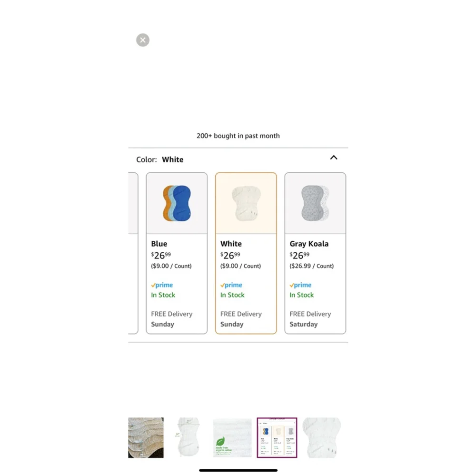The width and height of the screenshot is (476, 476).
Task: Tap the home indicator bar at bottom
Action: (238, 470)
